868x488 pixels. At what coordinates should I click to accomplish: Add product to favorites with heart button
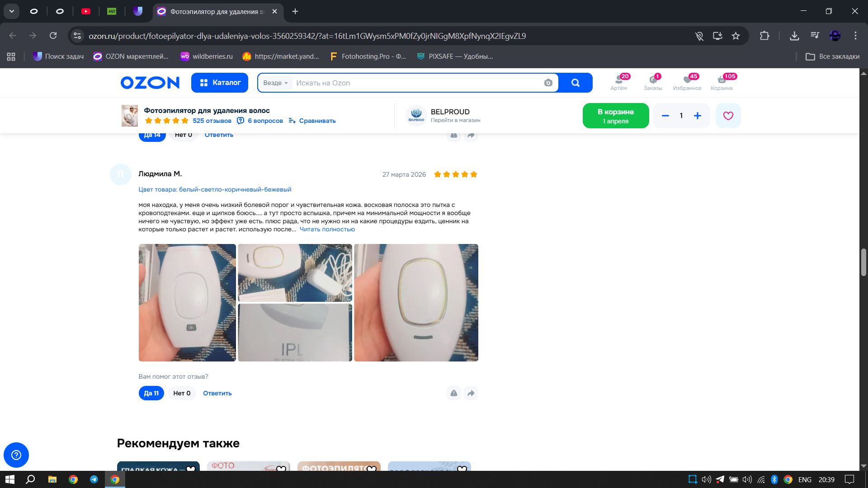pyautogui.click(x=728, y=116)
